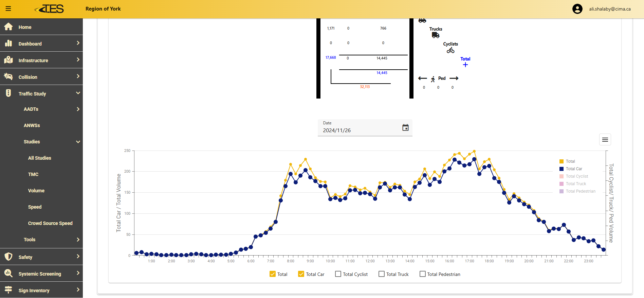Screen dimensions: 644x298
Task: Click the blue Total plus icon
Action: 465,65
